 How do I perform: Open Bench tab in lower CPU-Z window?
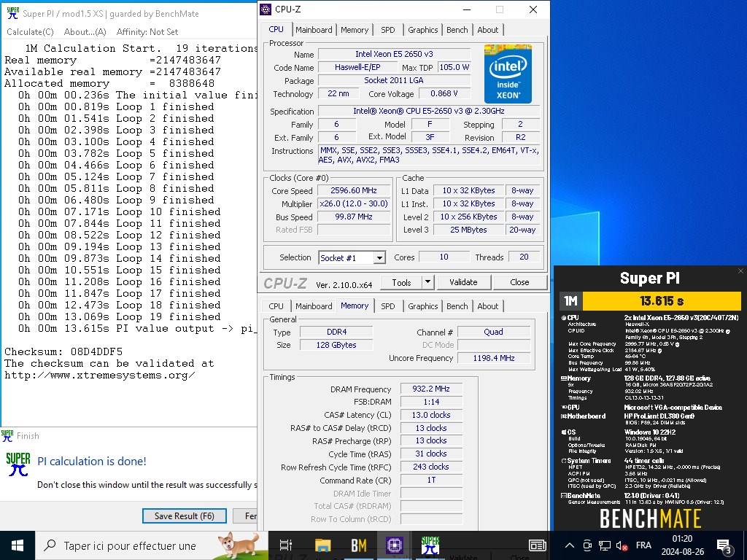click(x=457, y=306)
